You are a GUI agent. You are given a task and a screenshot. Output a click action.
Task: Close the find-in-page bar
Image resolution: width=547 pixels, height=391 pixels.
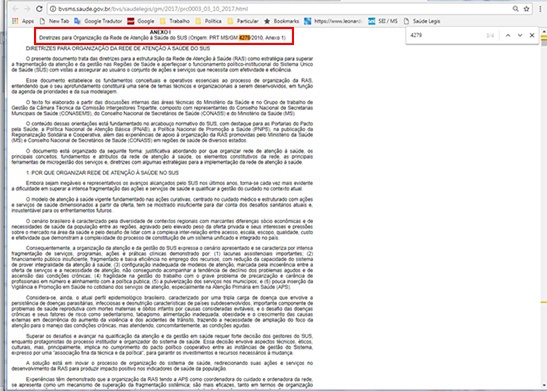(x=532, y=35)
